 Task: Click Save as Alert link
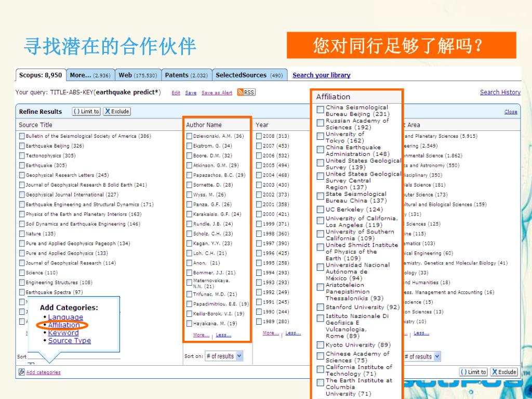tap(217, 92)
